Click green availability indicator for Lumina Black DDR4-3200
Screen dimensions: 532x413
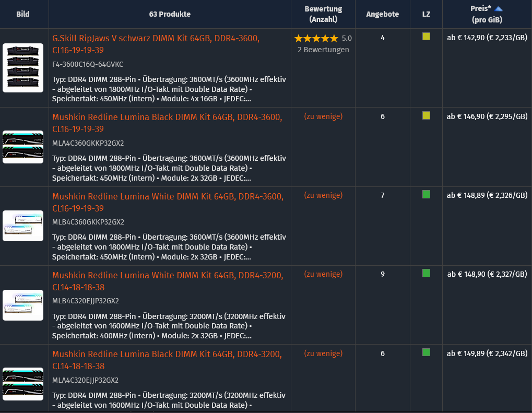(426, 352)
